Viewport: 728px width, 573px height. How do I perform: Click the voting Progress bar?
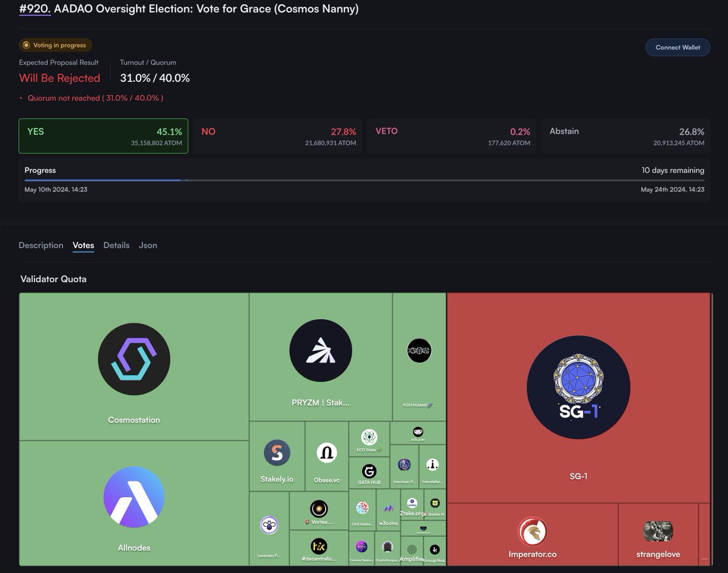(364, 180)
